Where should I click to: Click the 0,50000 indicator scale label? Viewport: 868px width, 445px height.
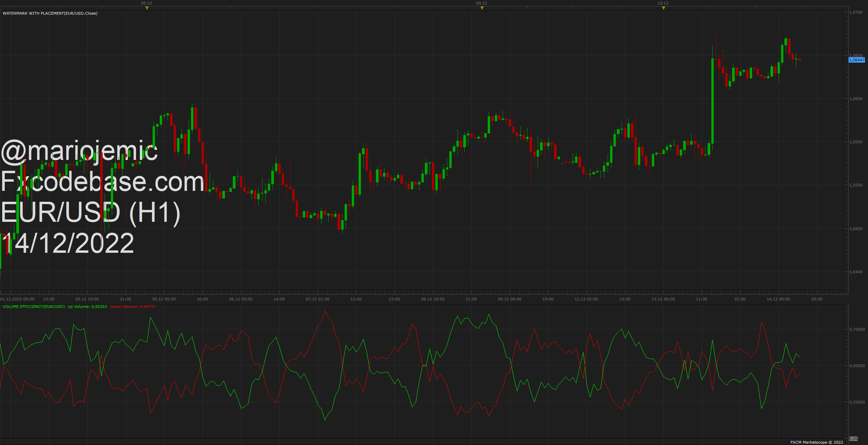click(x=857, y=366)
